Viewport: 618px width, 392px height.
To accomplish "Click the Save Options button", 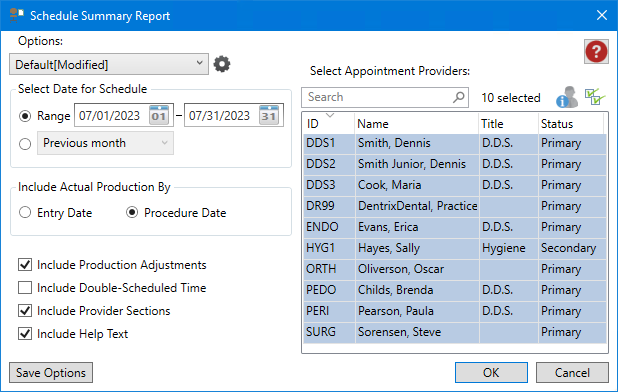I will coord(51,373).
